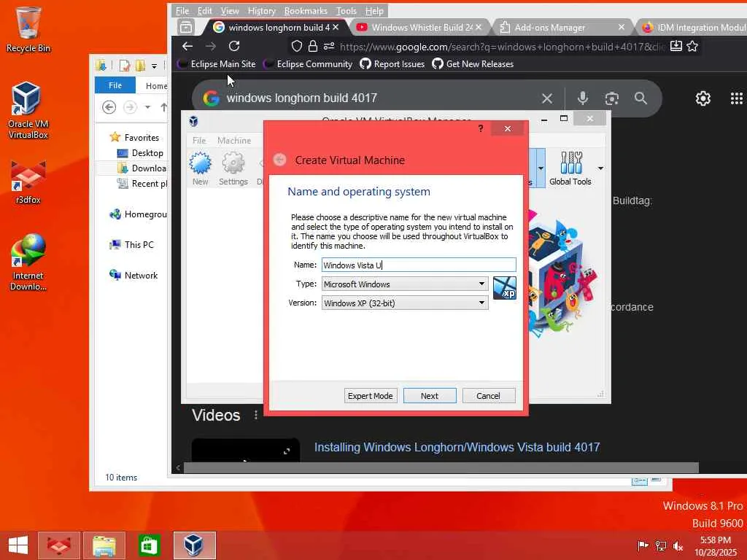Viewport: 747px width, 560px height.
Task: Open Google quick settings gear
Action: tap(703, 98)
